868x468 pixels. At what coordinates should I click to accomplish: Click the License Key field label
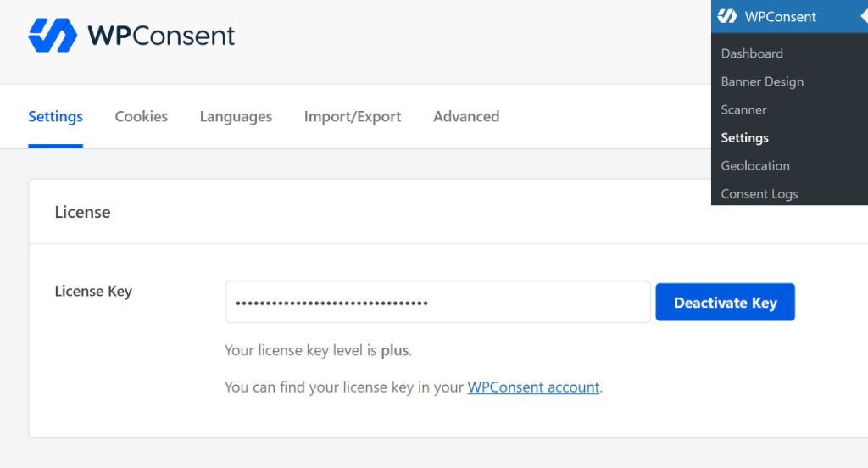tap(93, 292)
